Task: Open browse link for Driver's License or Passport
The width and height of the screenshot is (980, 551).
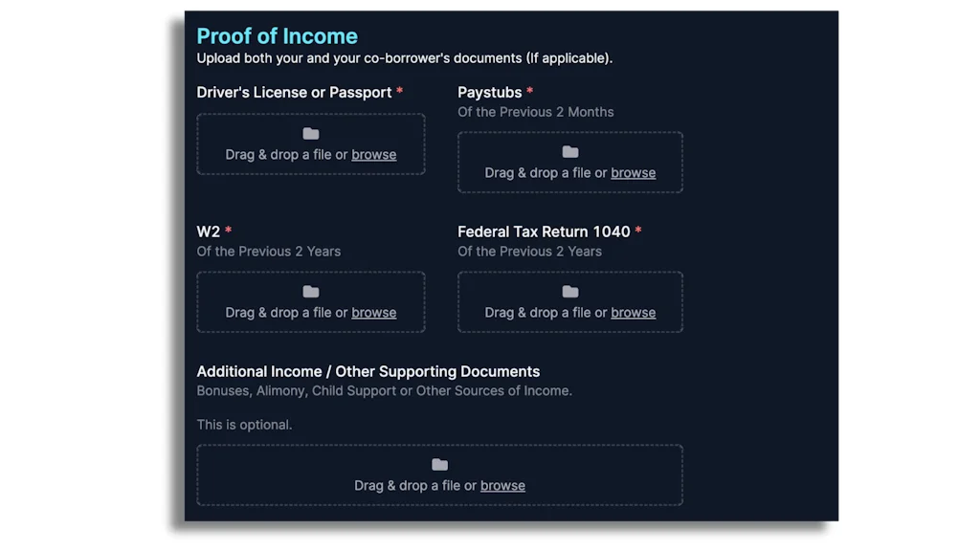Action: (x=373, y=154)
